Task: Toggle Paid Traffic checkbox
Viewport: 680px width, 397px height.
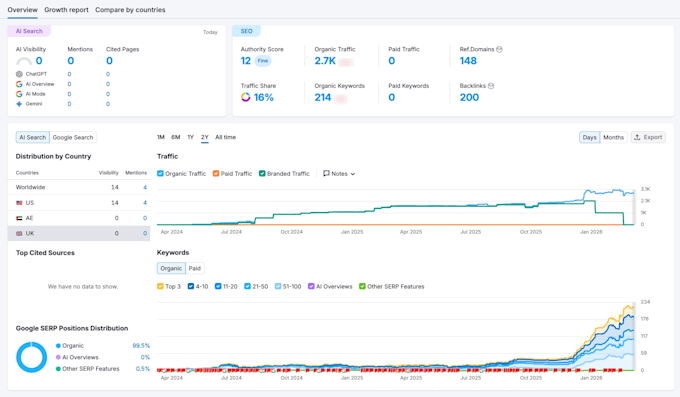Action: pyautogui.click(x=216, y=174)
